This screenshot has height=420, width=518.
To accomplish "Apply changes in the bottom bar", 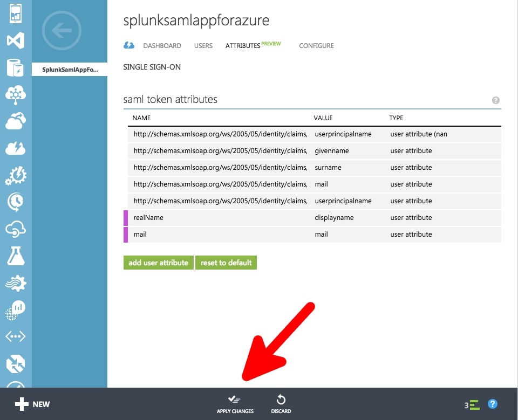I will (235, 404).
